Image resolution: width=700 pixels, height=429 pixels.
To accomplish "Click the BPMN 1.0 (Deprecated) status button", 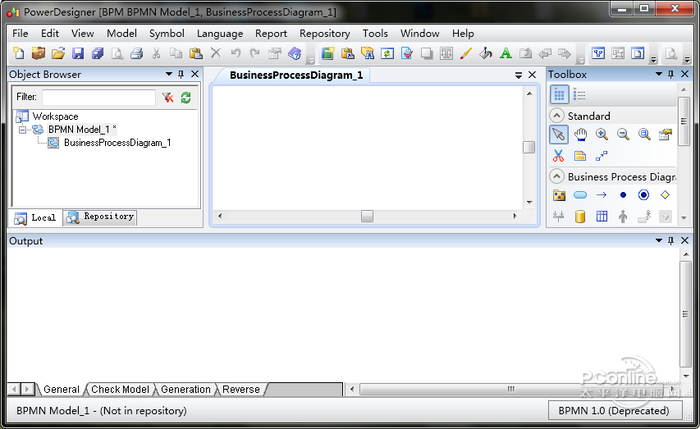I will [x=614, y=410].
